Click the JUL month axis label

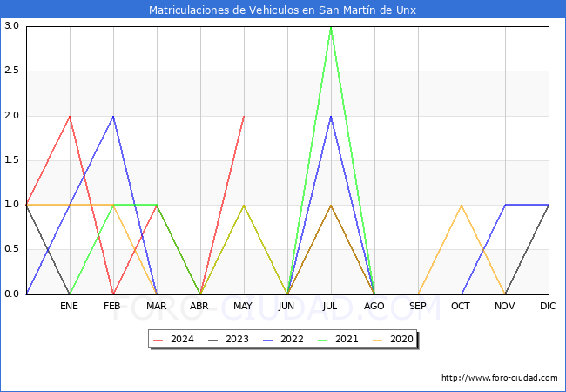[330, 306]
